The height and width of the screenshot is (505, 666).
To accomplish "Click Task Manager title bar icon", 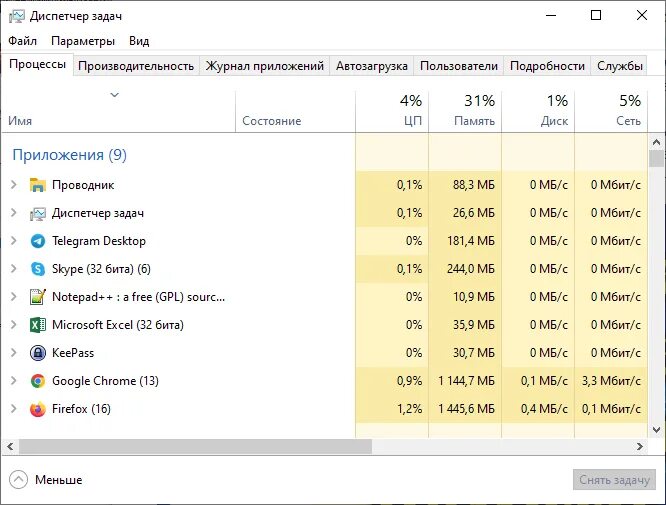I will pos(17,16).
